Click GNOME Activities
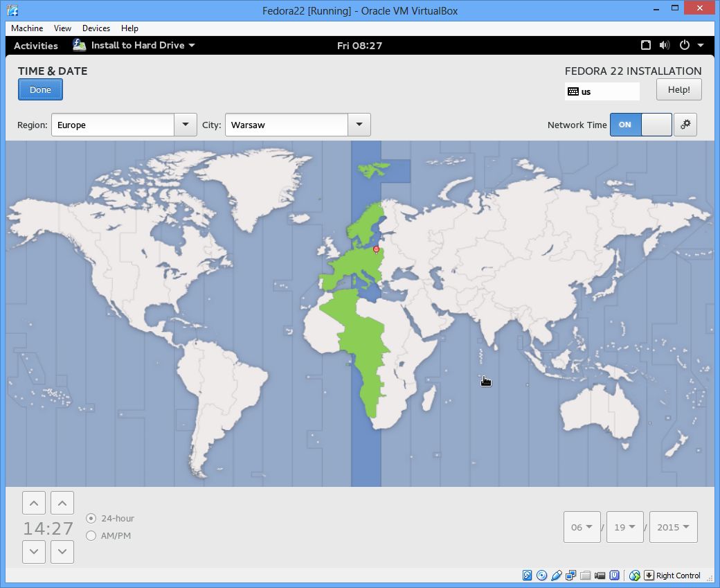Image resolution: width=720 pixels, height=588 pixels. [36, 46]
